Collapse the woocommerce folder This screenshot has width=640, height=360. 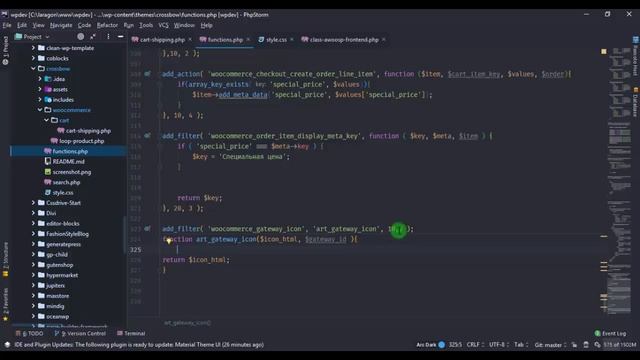coord(40,110)
